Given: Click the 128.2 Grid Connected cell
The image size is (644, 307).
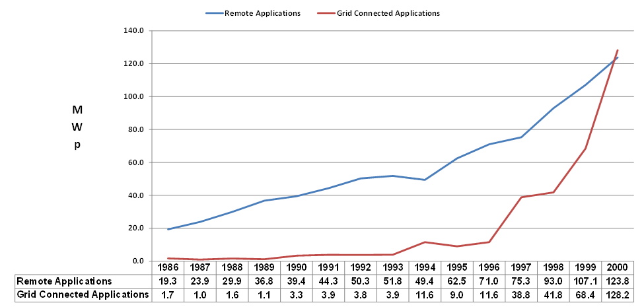Looking at the screenshot, I should click(x=616, y=294).
